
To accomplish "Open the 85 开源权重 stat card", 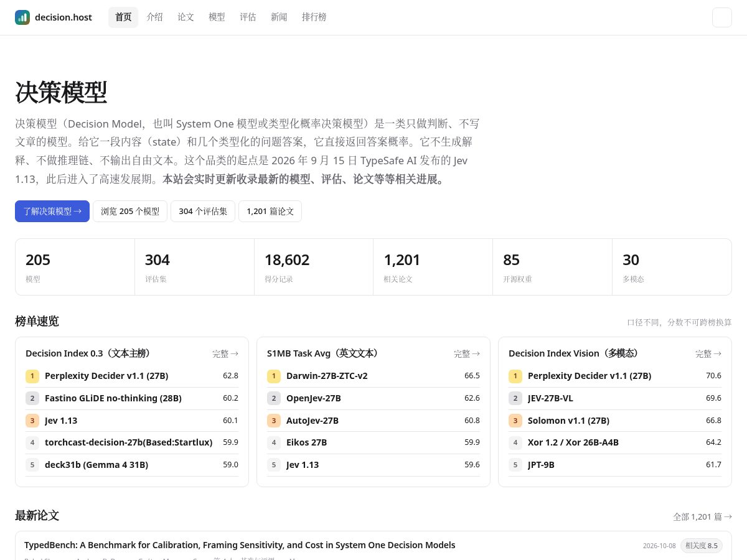I will [x=553, y=267].
